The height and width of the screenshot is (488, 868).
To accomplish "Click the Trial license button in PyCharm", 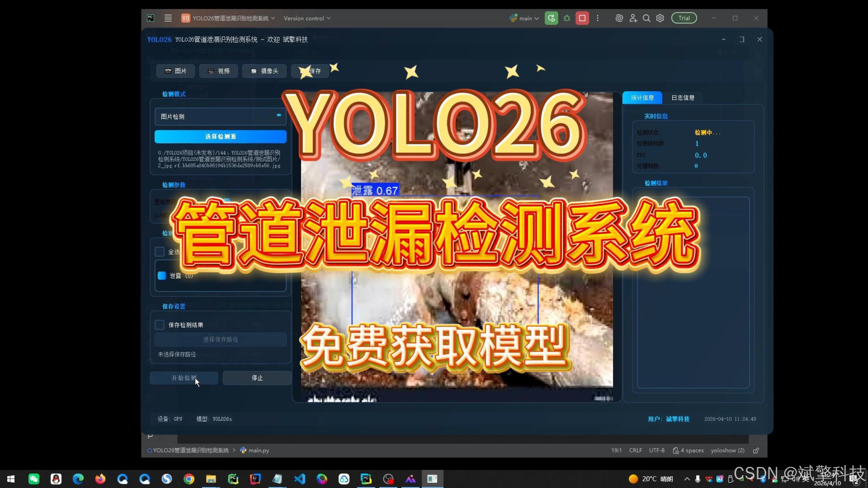I will (684, 18).
